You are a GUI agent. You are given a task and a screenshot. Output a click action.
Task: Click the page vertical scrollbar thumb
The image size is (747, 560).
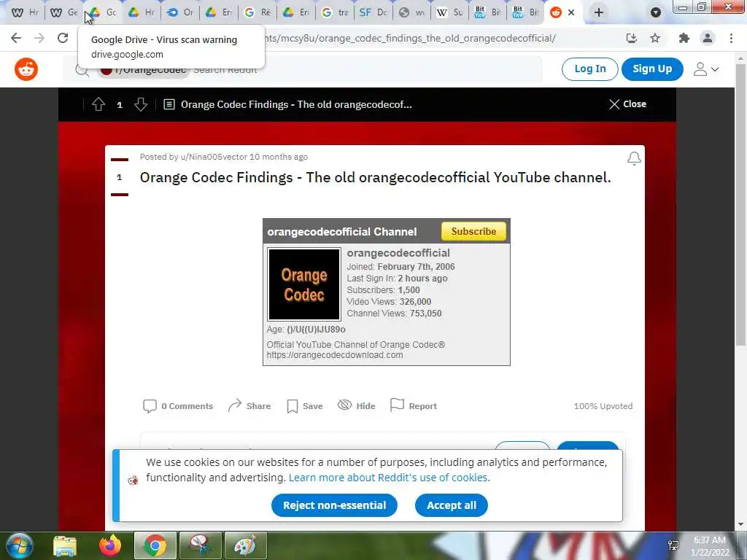click(740, 205)
